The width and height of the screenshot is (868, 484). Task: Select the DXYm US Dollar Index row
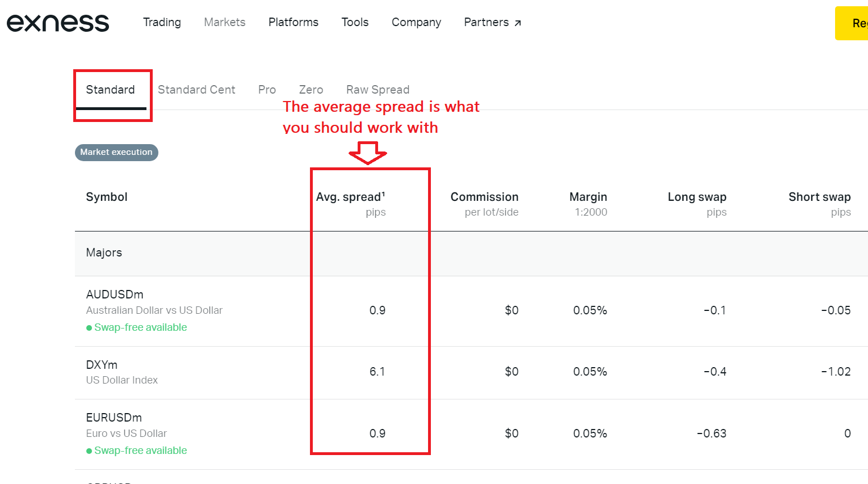click(102, 365)
